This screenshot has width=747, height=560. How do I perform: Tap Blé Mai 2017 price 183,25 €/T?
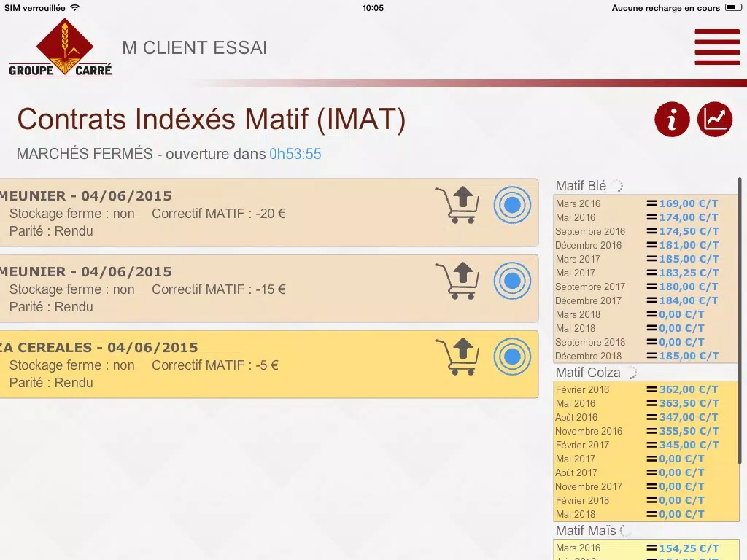pos(689,273)
